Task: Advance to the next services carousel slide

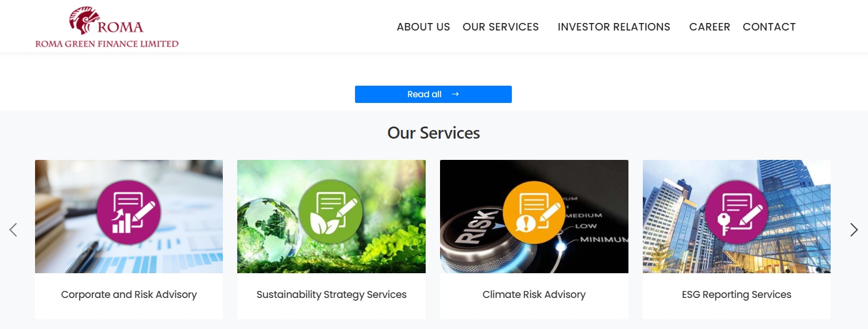Action: click(x=854, y=229)
